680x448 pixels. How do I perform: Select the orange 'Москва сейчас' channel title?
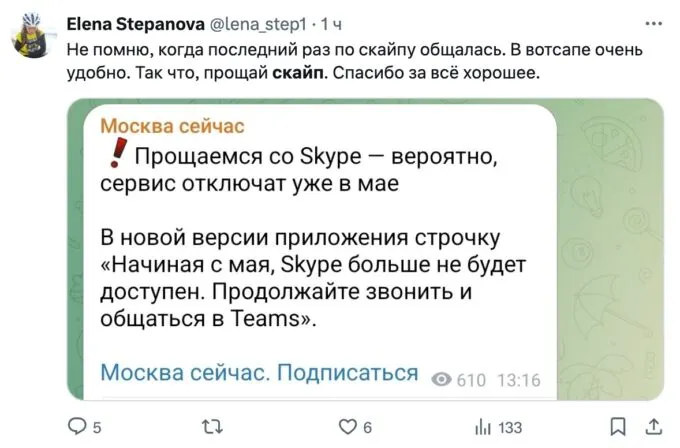(x=172, y=127)
